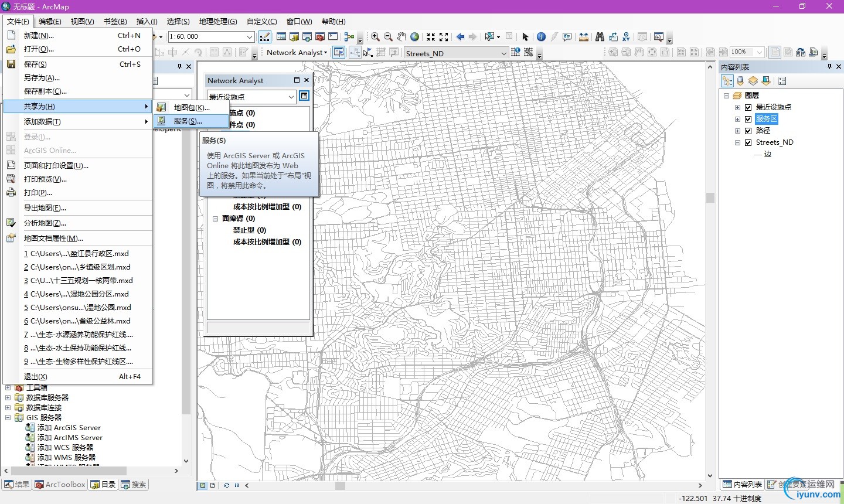Collapse the GIS 服务器 catalog node

point(8,418)
